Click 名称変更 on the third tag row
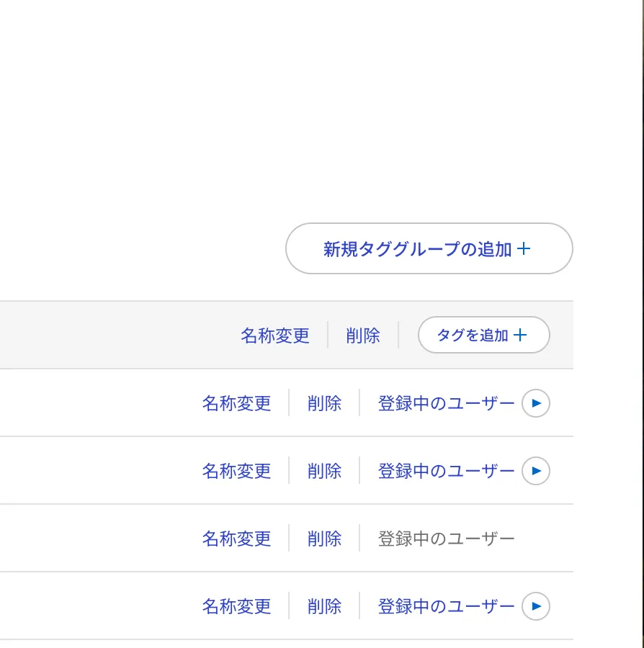 pyautogui.click(x=236, y=539)
